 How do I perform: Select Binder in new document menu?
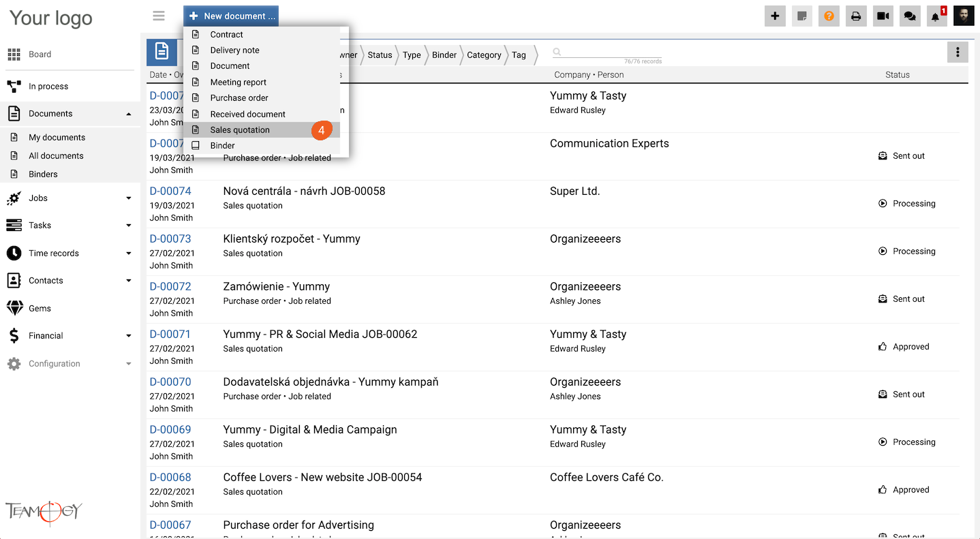(x=222, y=146)
